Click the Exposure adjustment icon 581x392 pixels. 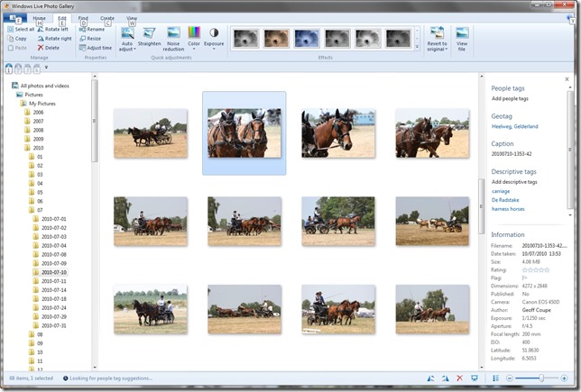(214, 32)
